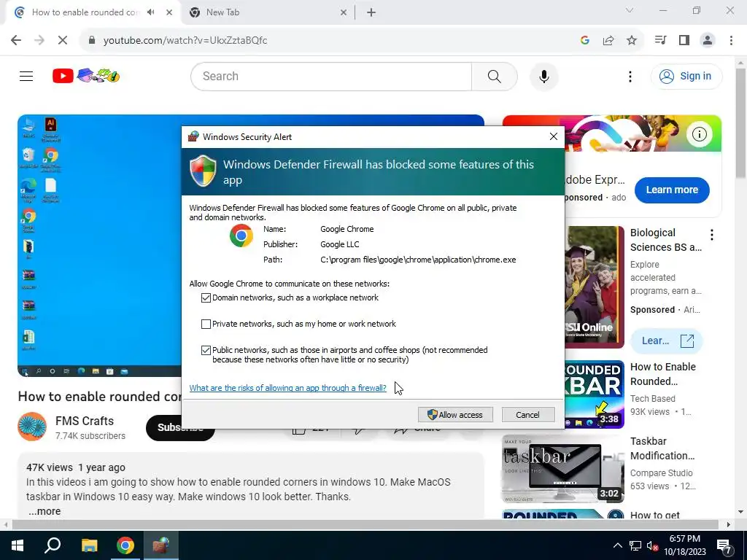Screen dimensions: 747x560
Task: Switch to the New Tab tab
Action: point(267,12)
